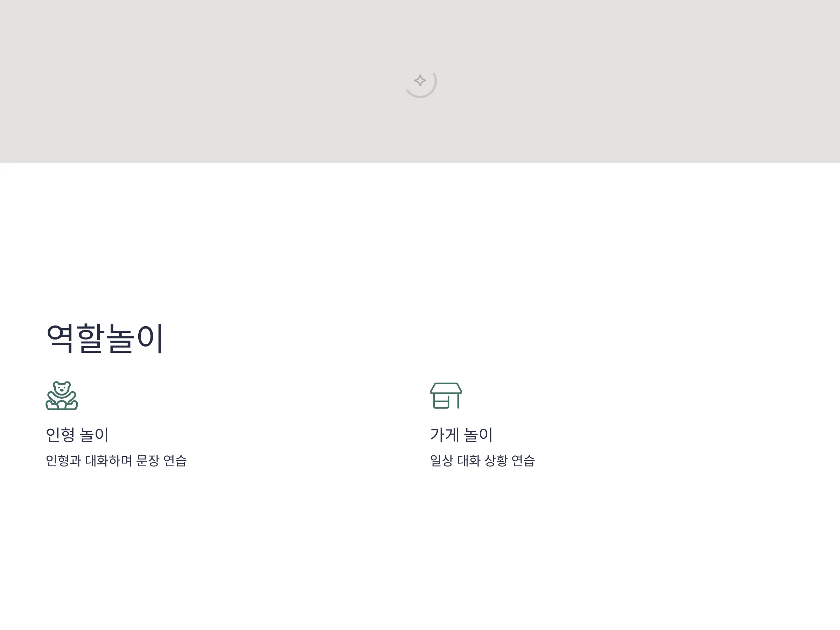Click the green storefront icon
840x630 pixels.
click(x=446, y=395)
